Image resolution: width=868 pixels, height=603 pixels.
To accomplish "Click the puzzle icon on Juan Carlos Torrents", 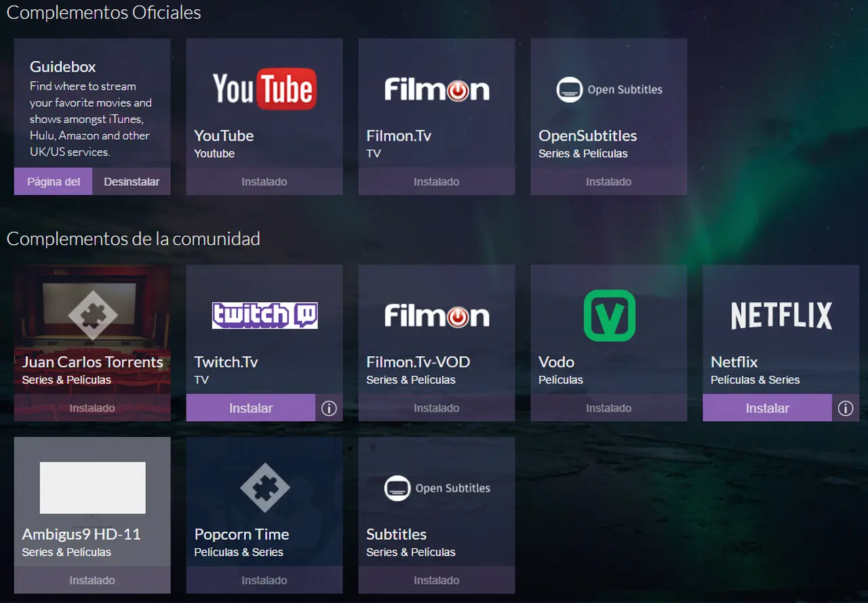I will 92,315.
